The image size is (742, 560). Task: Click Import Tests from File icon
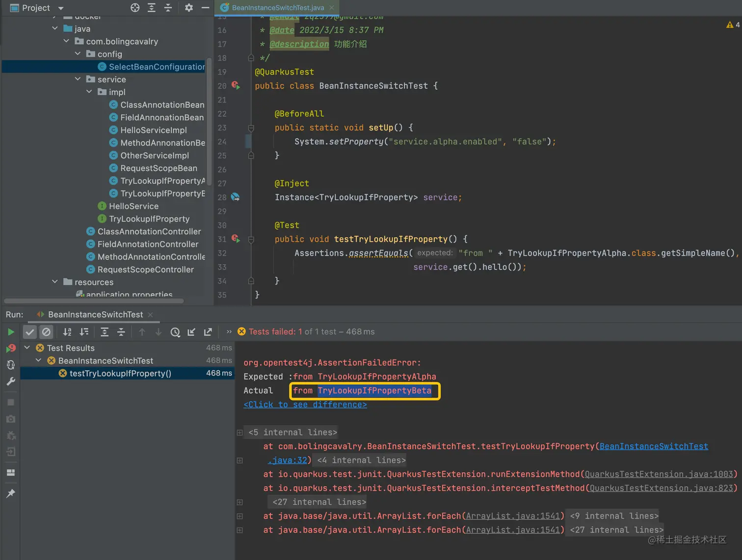click(191, 332)
